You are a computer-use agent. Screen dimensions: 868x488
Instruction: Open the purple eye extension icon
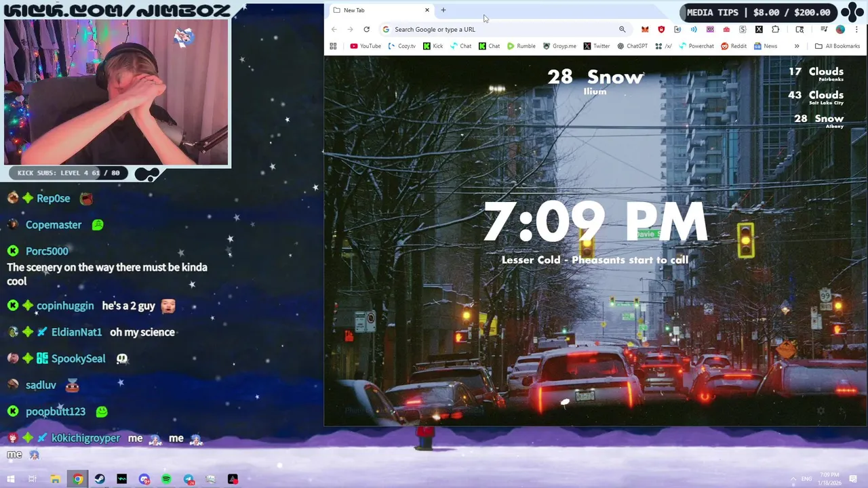coord(710,29)
